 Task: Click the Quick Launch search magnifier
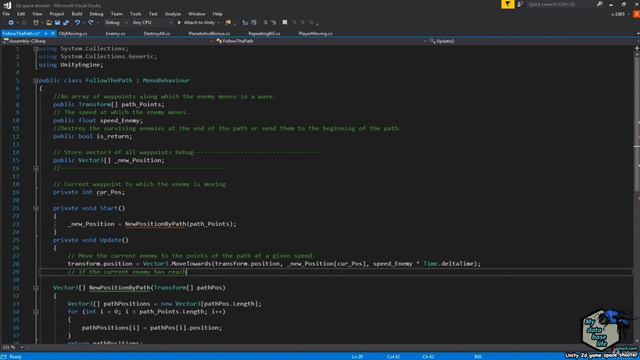pyautogui.click(x=600, y=4)
